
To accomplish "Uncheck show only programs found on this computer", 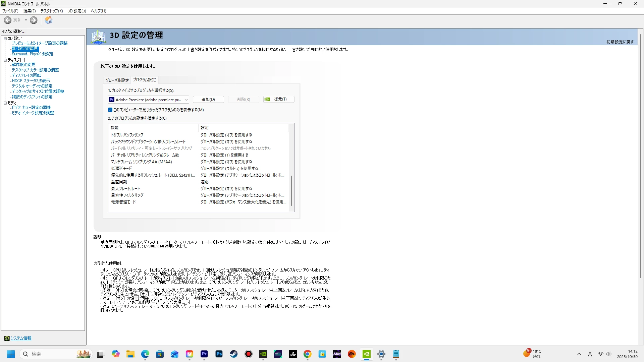I will click(x=110, y=110).
